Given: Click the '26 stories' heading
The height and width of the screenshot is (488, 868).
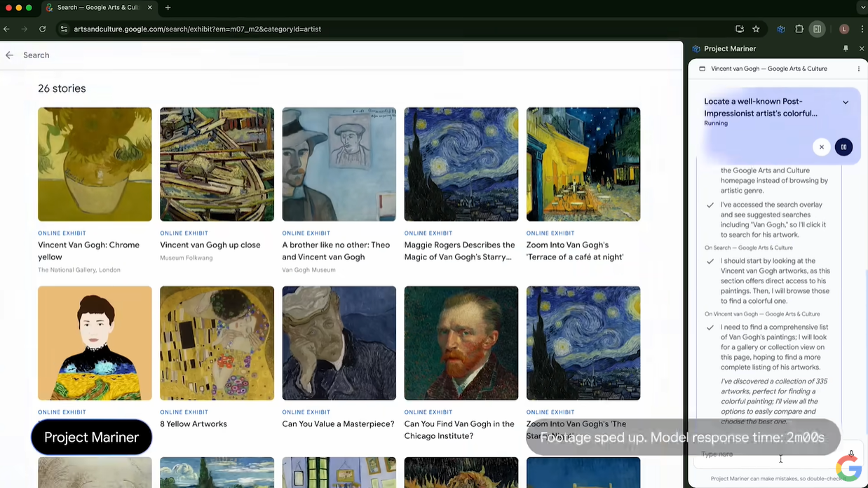Looking at the screenshot, I should click(62, 88).
